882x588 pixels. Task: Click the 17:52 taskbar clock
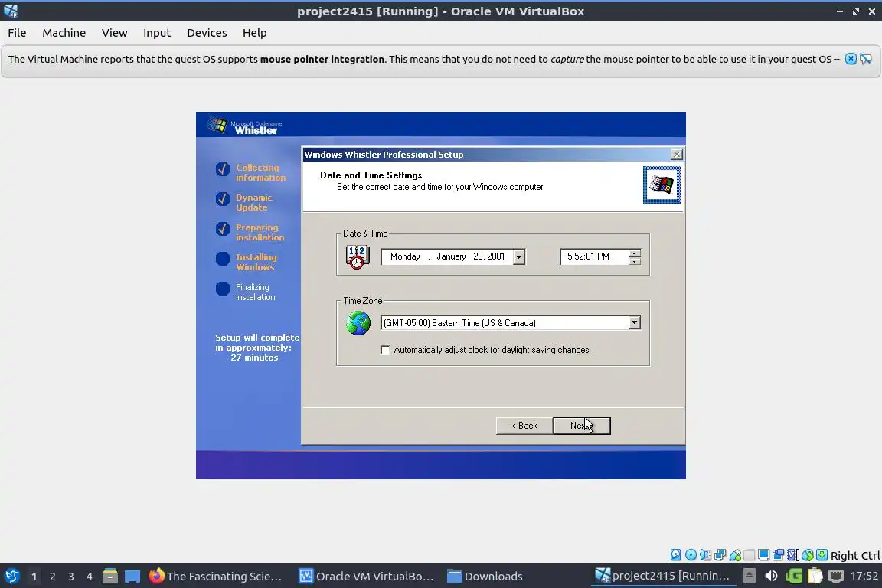click(864, 576)
